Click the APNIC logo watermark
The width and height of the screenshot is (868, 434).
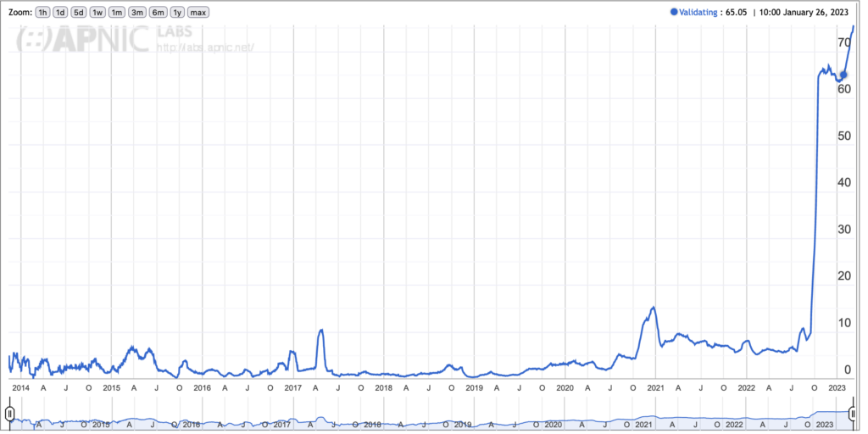[81, 40]
